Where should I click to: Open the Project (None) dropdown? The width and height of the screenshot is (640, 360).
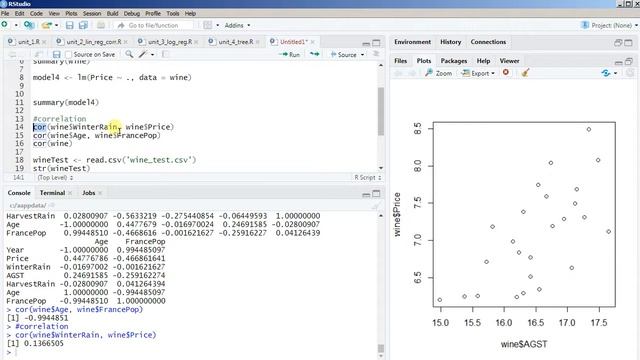[609, 25]
